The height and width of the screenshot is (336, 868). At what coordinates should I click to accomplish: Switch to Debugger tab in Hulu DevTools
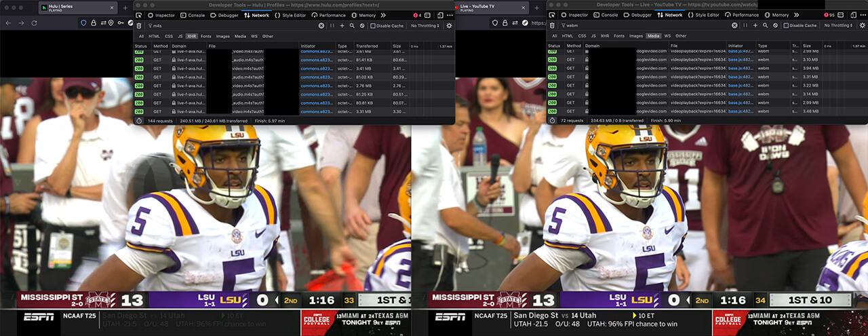pyautogui.click(x=224, y=15)
